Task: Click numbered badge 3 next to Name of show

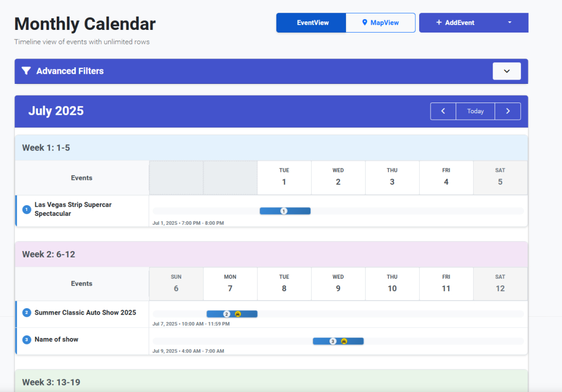Action: coord(26,340)
